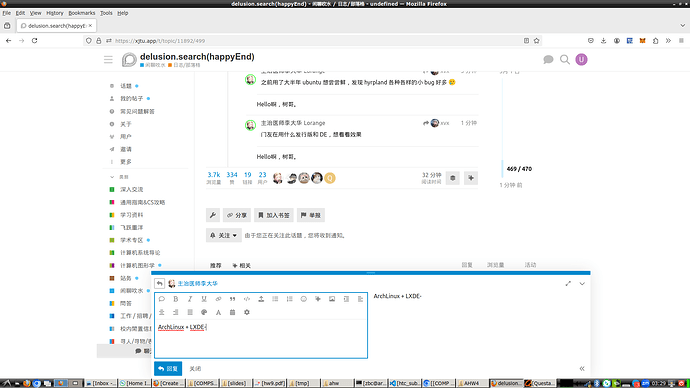690x388 pixels.
Task: Minimize the composer with the down chevron
Action: pyautogui.click(x=582, y=284)
